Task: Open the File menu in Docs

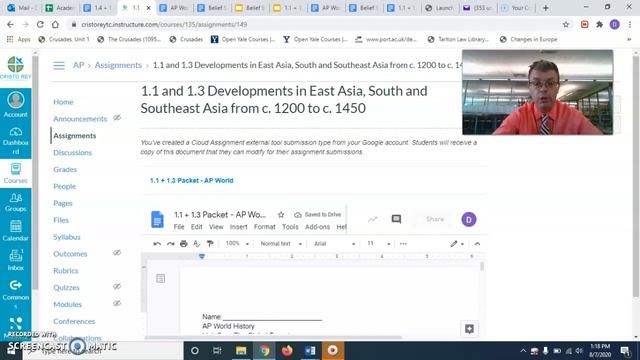Action: coord(179,227)
